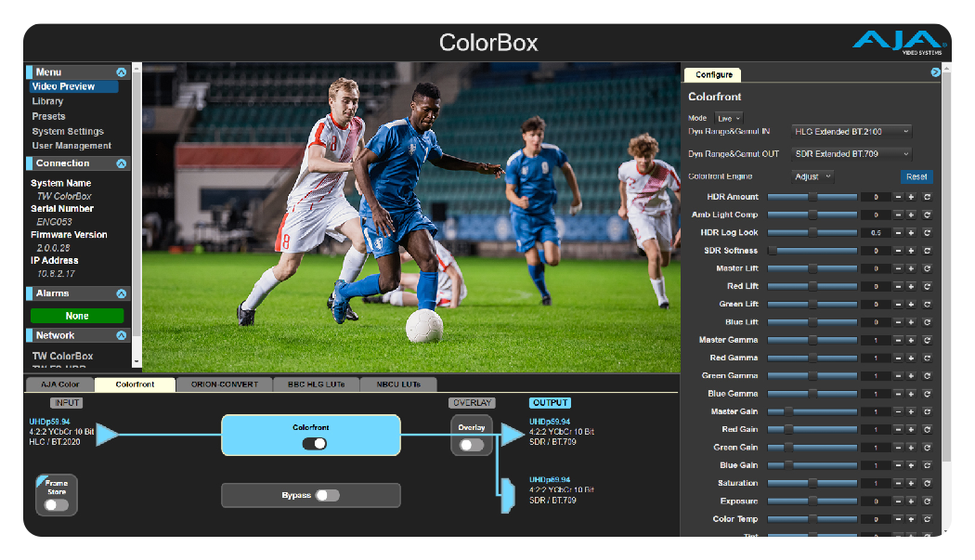Image resolution: width=975 pixels, height=560 pixels.
Task: Click the OVERLAY label button
Action: pyautogui.click(x=472, y=402)
